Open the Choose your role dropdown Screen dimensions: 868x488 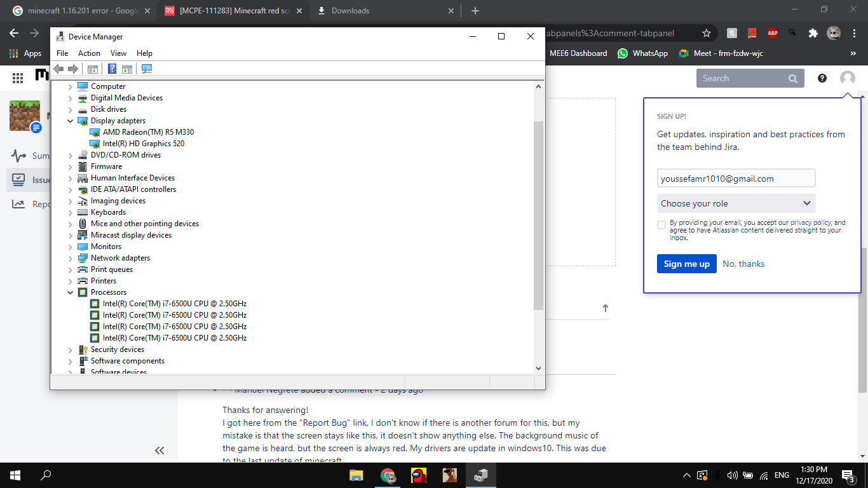coord(736,203)
